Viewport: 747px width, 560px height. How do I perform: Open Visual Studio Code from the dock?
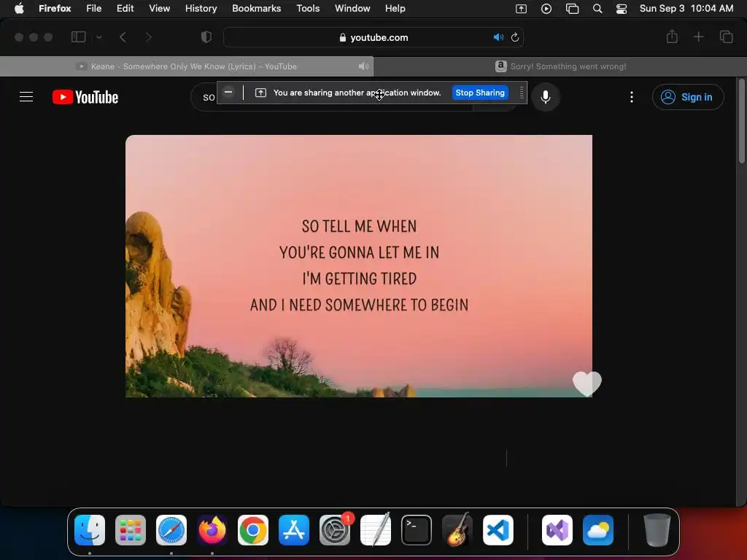click(x=498, y=530)
